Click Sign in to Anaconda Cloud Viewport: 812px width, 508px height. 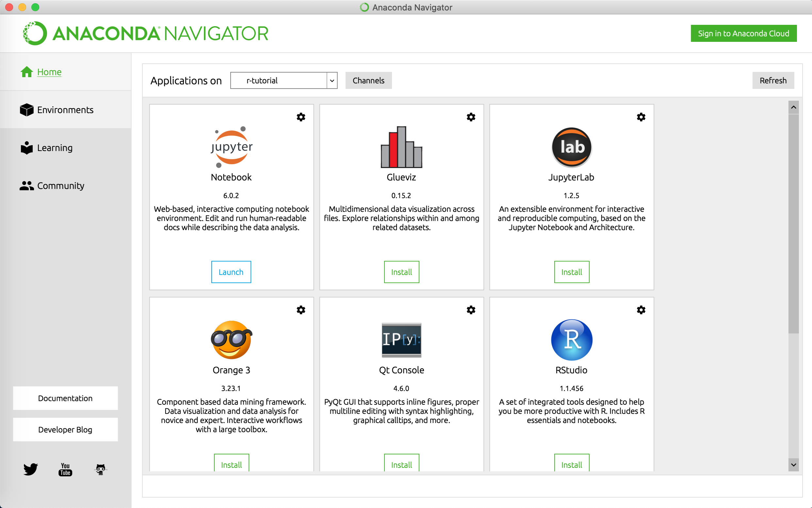click(x=743, y=33)
